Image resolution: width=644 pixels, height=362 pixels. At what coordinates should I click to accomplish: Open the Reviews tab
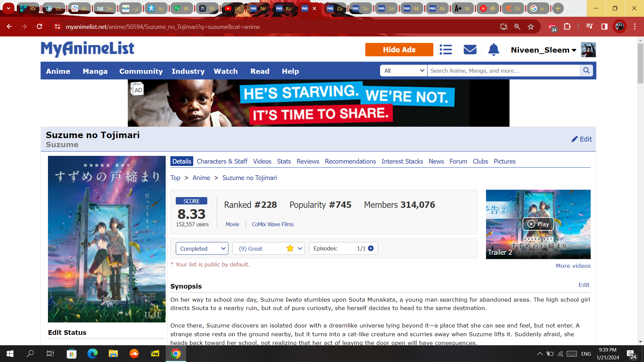[308, 161]
